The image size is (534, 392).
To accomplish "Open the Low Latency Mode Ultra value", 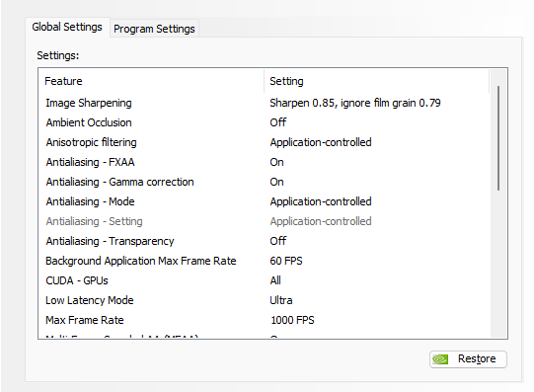I will 281,300.
